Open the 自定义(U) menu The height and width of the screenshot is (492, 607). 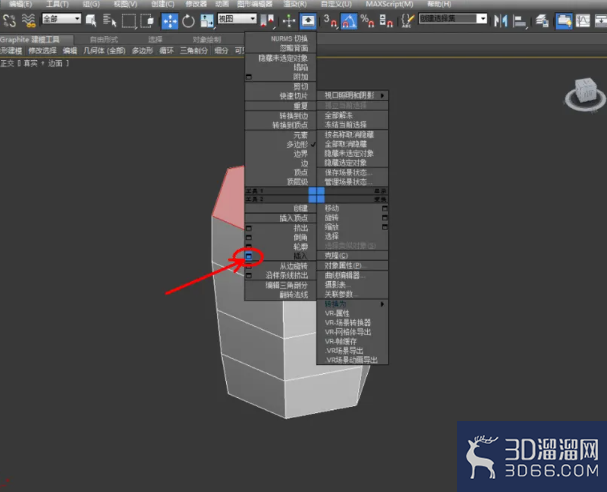pyautogui.click(x=336, y=4)
